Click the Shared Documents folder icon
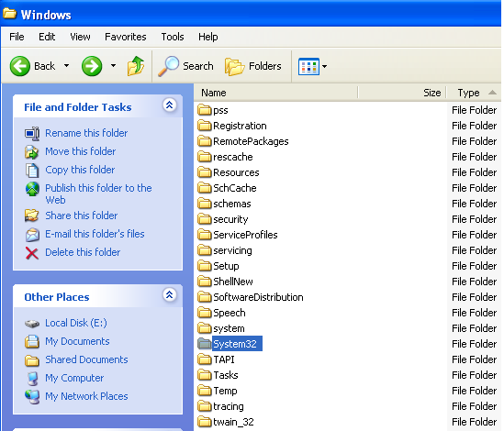This screenshot has height=431, width=504. pyautogui.click(x=32, y=360)
